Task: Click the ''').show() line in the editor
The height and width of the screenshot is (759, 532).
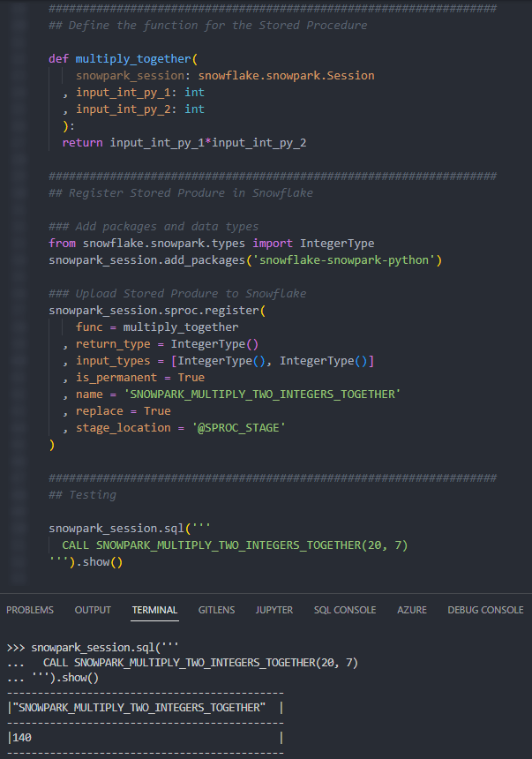Action: click(x=86, y=562)
